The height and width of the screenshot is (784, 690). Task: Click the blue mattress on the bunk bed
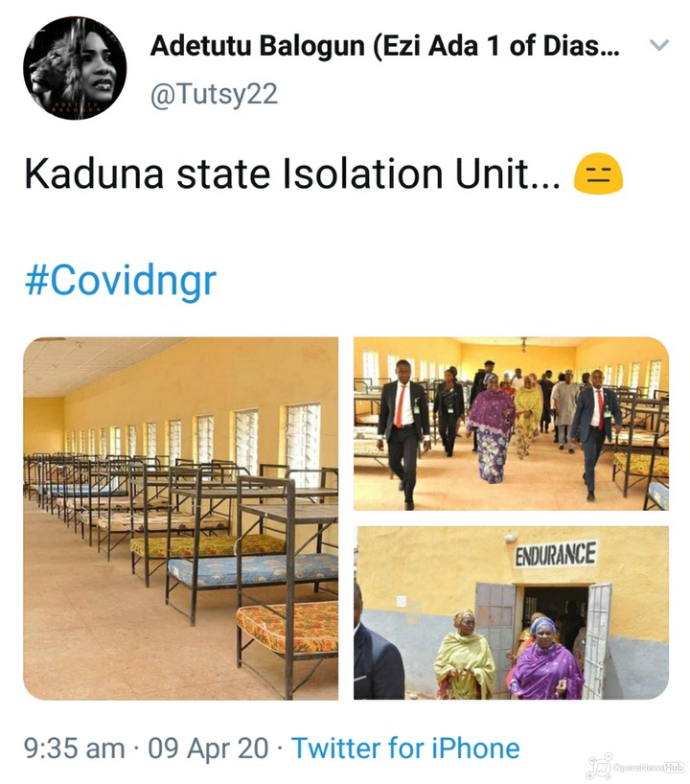pos(253,569)
